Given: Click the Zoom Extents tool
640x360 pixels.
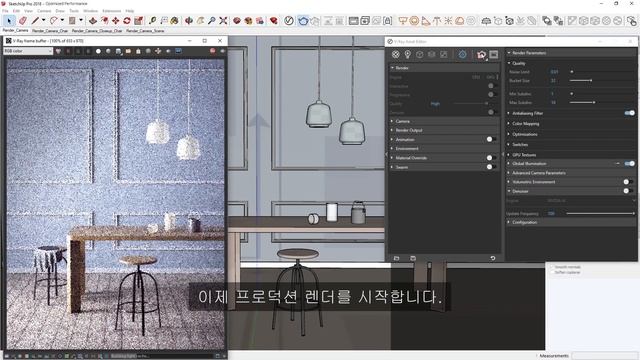Looking at the screenshot, I should pos(223,20).
